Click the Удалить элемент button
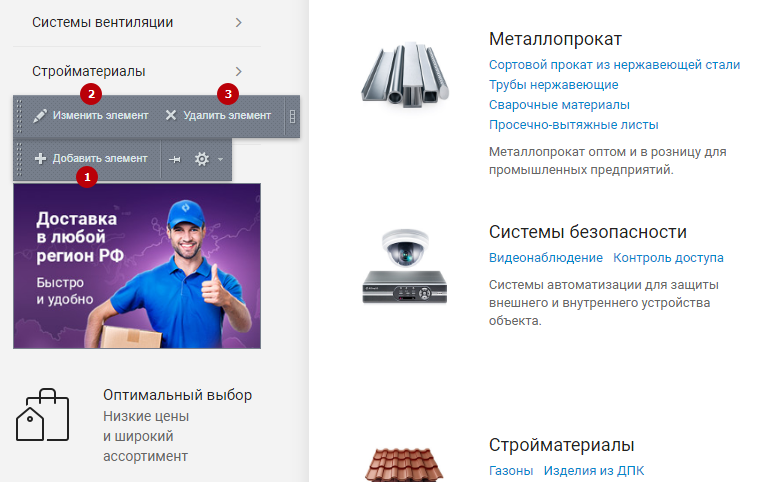This screenshot has width=759, height=482. click(x=218, y=116)
